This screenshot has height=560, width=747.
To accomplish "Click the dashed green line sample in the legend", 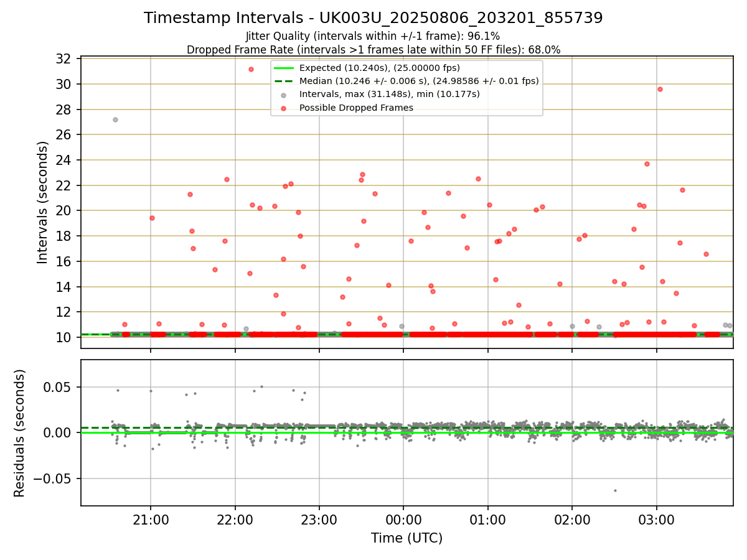I will click(x=283, y=81).
